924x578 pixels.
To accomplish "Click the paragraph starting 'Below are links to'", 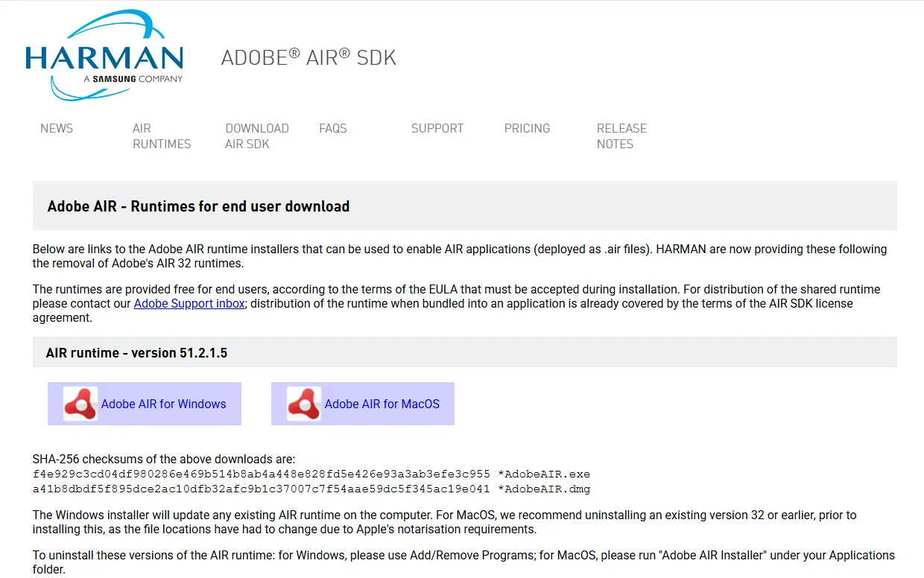I will 460,256.
